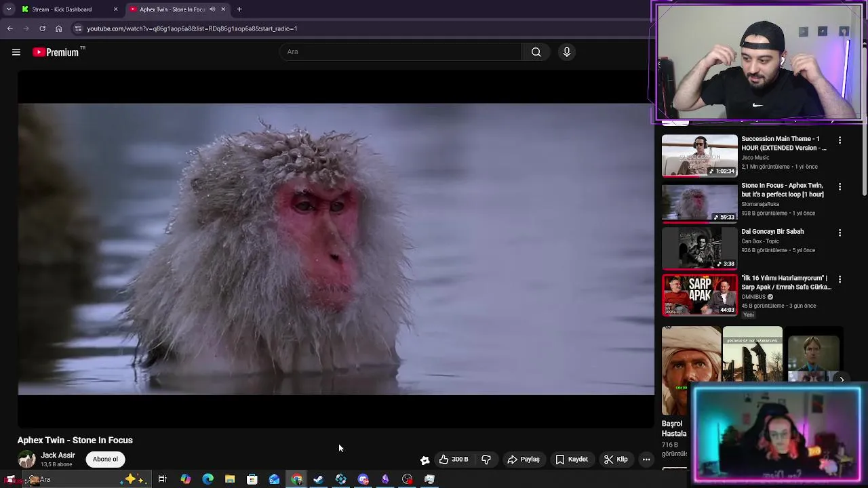
Task: Open the turban man Shorts thumbnail
Action: point(691,371)
